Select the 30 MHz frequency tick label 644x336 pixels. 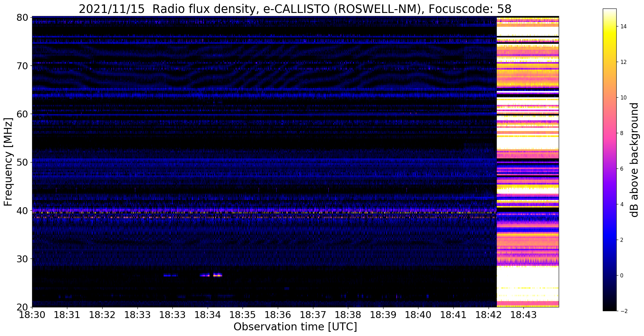point(22,259)
